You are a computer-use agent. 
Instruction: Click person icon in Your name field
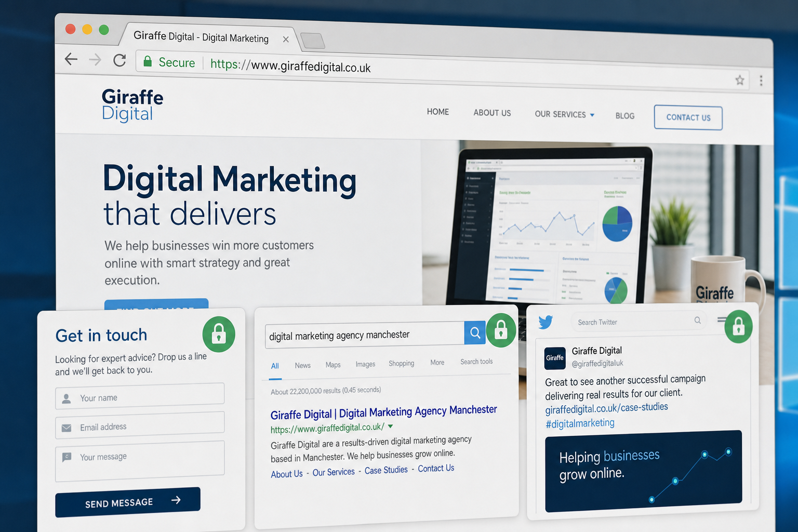pyautogui.click(x=66, y=399)
